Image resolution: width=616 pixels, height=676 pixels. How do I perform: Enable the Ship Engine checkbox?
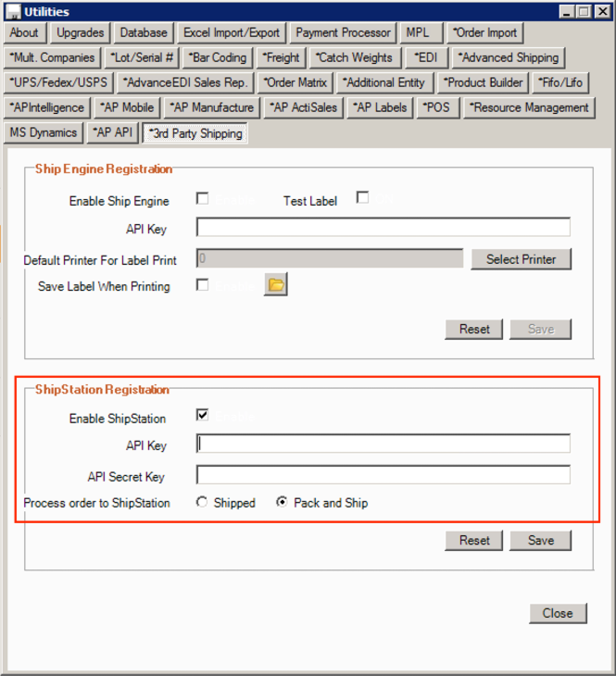coord(202,198)
